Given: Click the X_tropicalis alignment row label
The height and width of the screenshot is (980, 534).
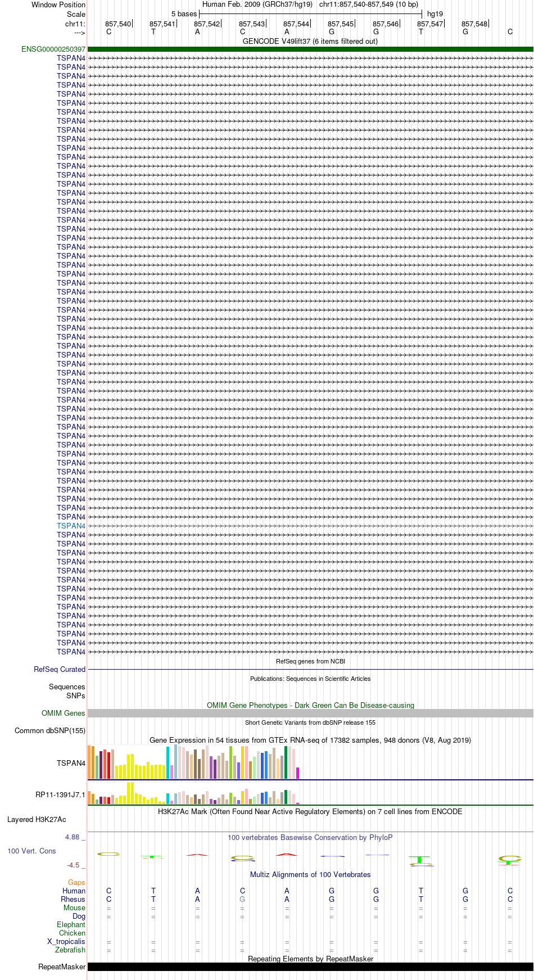Looking at the screenshot, I should pyautogui.click(x=66, y=941).
